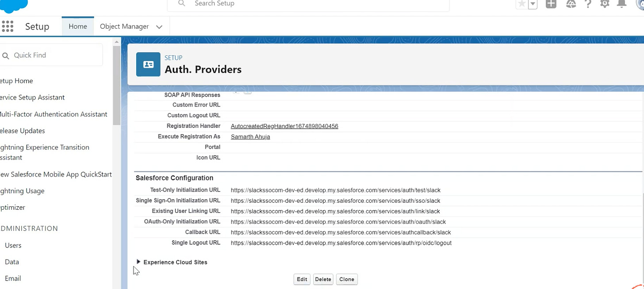Click the Icon URL label
The height and width of the screenshot is (289, 644).
pos(208,158)
